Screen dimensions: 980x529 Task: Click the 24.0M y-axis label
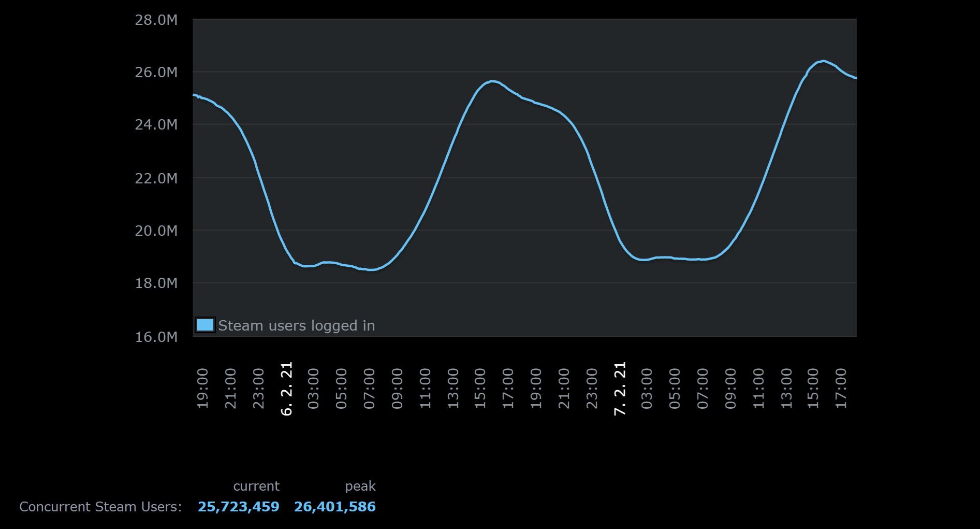click(156, 125)
